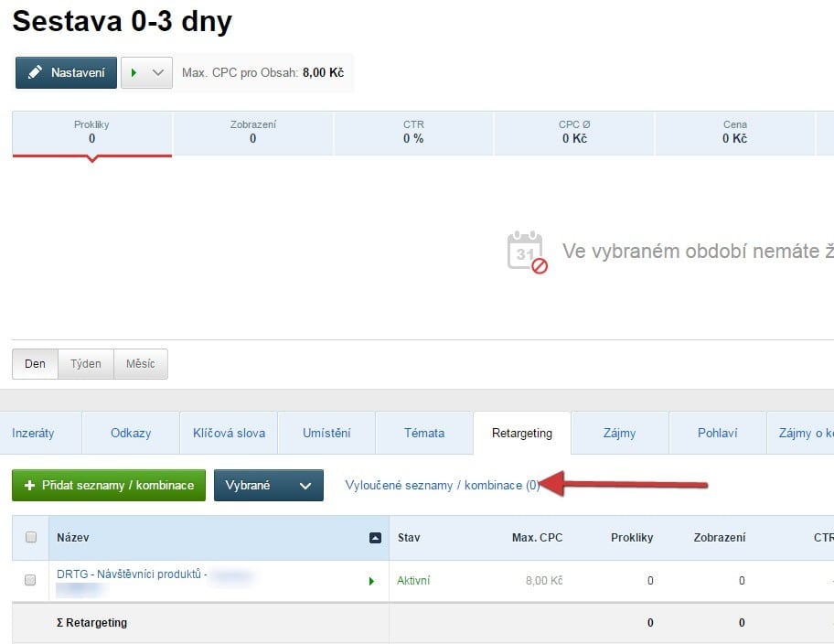Open Vyloučené seznamy / kombinace link
This screenshot has height=644, width=834.
[442, 486]
